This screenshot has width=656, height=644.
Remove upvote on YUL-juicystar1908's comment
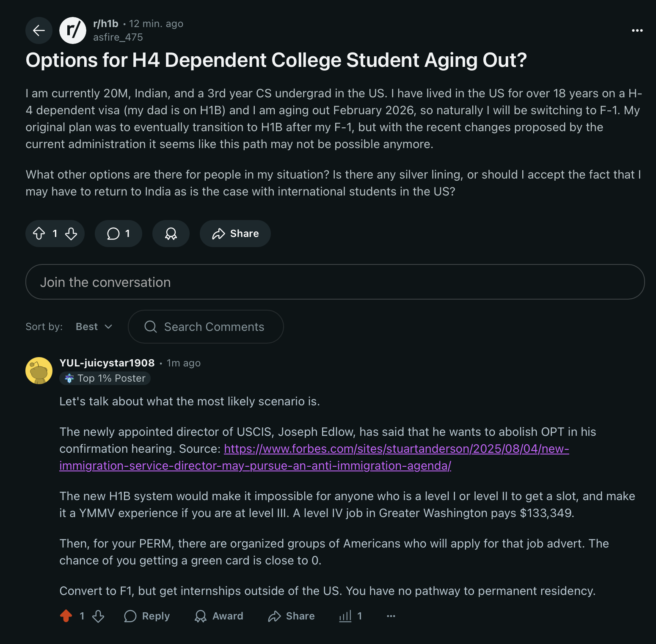point(66,616)
